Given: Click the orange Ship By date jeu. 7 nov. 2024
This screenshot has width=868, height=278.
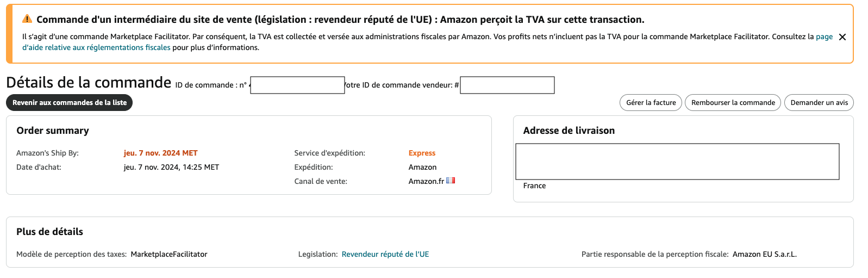Looking at the screenshot, I should tap(161, 153).
